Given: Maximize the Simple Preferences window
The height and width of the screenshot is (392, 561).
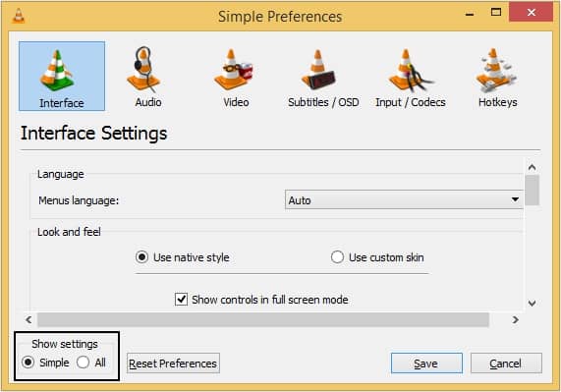Looking at the screenshot, I should pyautogui.click(x=496, y=13).
